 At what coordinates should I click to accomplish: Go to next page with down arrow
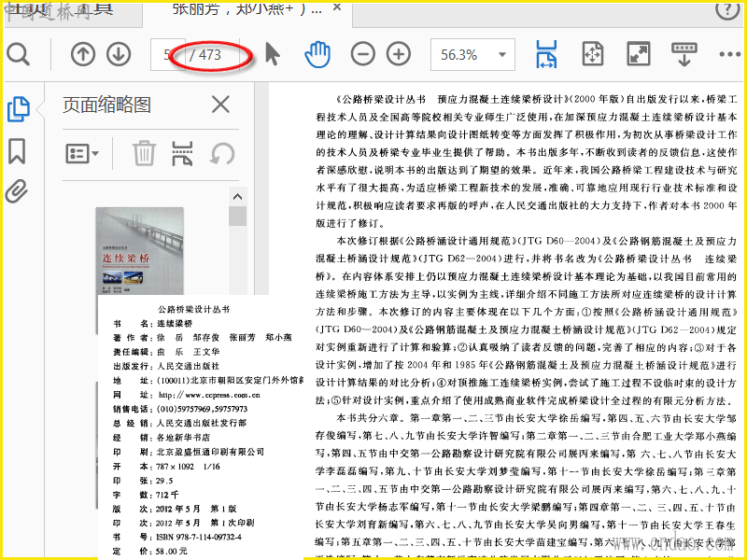tap(119, 54)
